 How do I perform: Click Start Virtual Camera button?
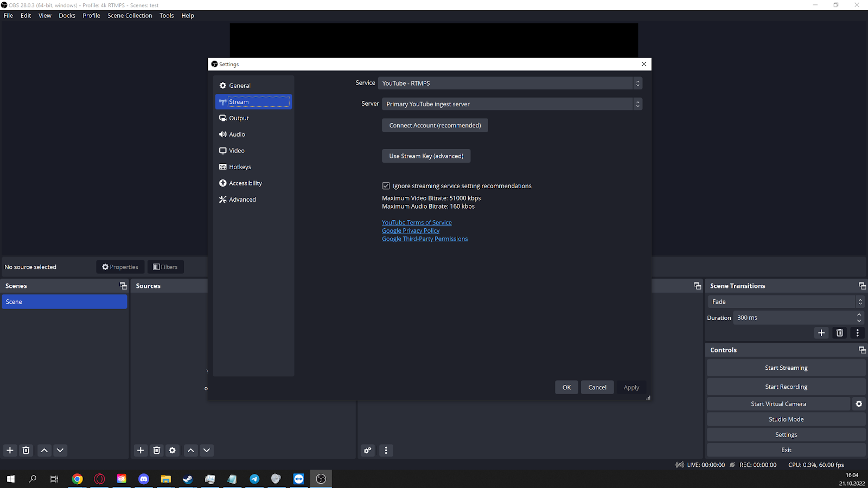click(x=778, y=404)
